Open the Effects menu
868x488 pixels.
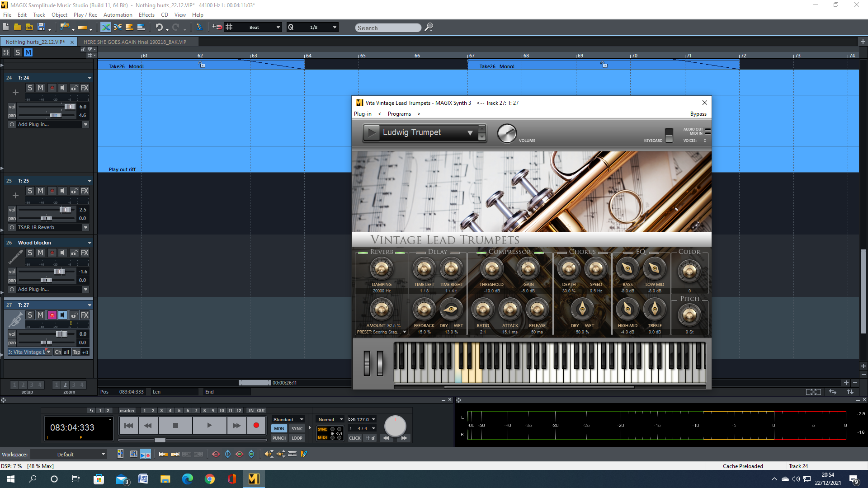pyautogui.click(x=146, y=15)
